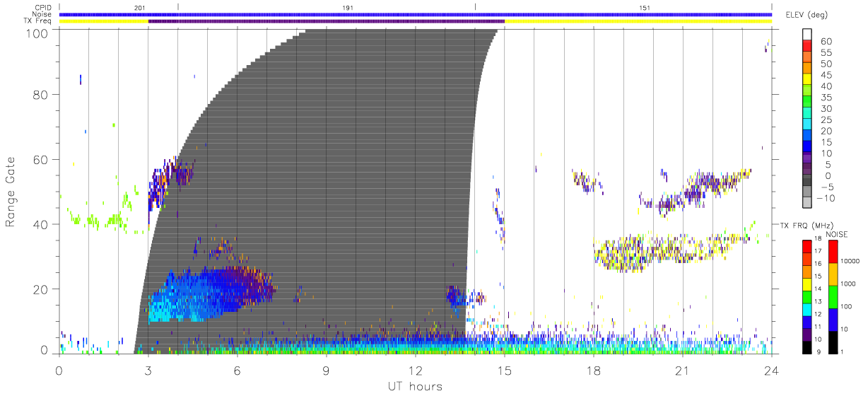Click the blue NOISE segment between 10 and 100

[833, 319]
